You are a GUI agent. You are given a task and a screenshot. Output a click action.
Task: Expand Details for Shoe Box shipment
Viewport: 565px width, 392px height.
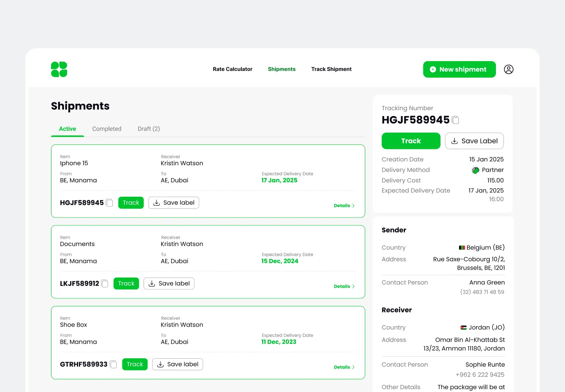pyautogui.click(x=344, y=367)
